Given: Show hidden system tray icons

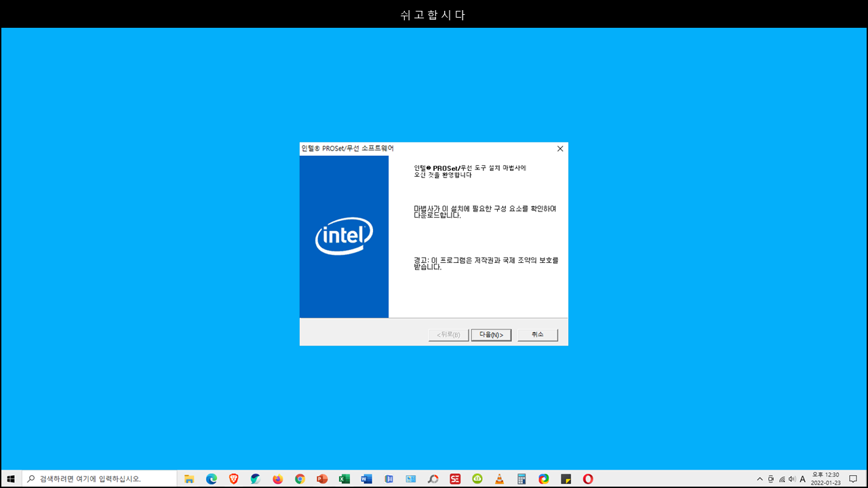Looking at the screenshot, I should click(759, 479).
